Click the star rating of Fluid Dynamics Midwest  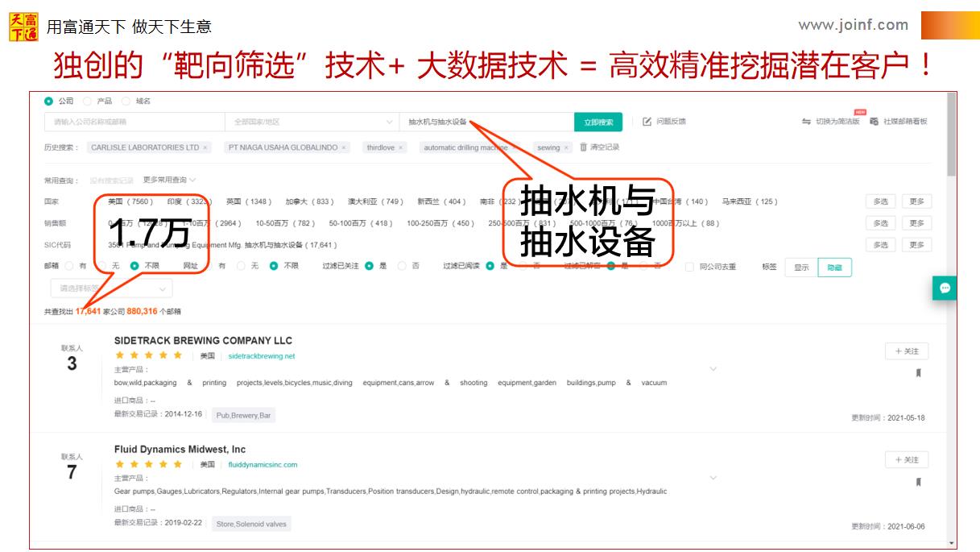[148, 464]
